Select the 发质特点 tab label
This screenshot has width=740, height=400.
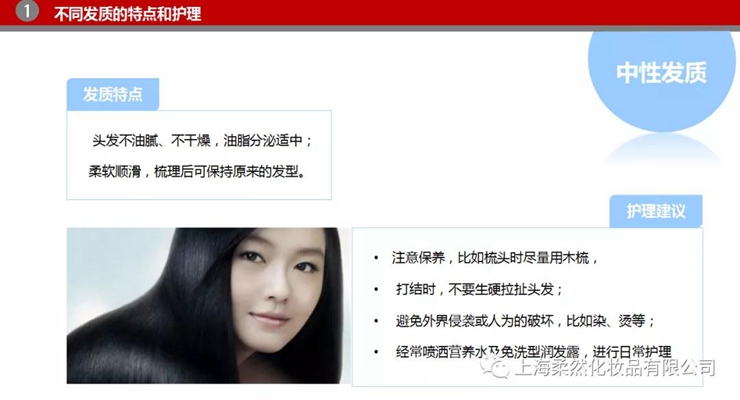(x=113, y=94)
